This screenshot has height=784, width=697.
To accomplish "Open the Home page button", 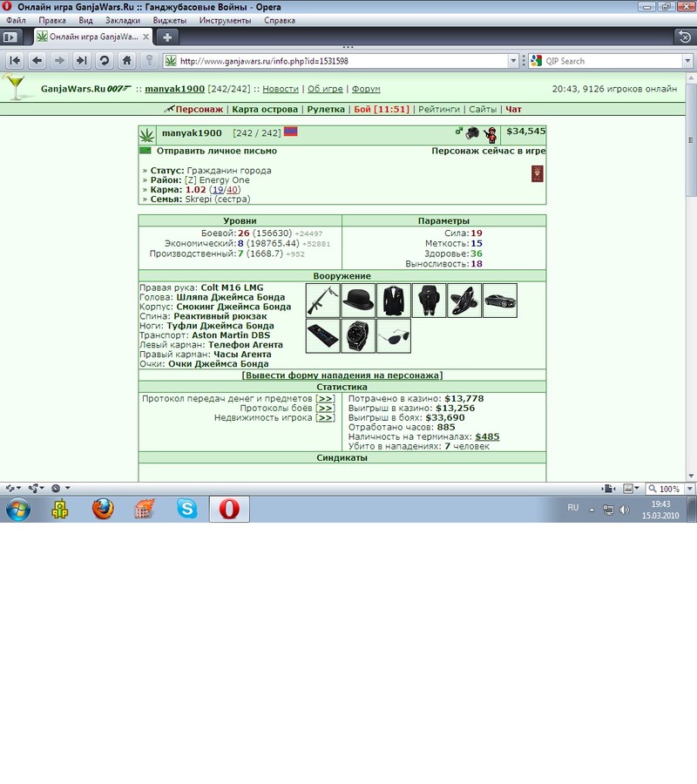I will (x=126, y=61).
